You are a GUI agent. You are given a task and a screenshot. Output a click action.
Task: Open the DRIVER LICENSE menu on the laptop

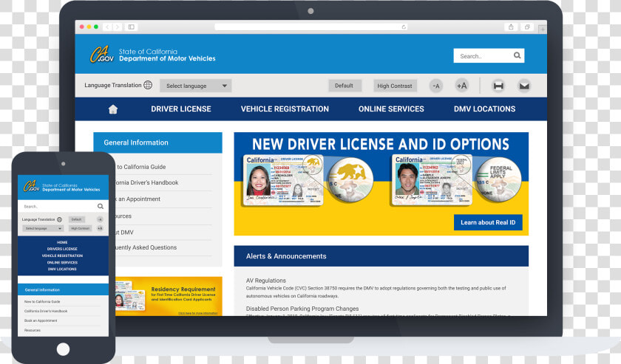pyautogui.click(x=181, y=109)
